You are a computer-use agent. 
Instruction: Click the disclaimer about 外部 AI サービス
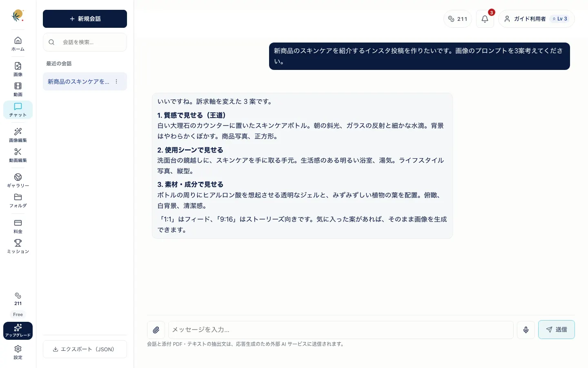pyautogui.click(x=246, y=344)
